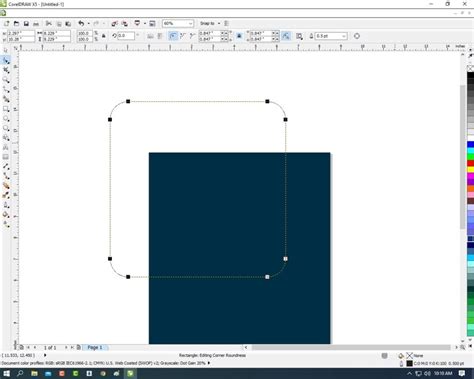Click the Import toolbar icon
This screenshot has height=379, width=474.
click(x=114, y=24)
